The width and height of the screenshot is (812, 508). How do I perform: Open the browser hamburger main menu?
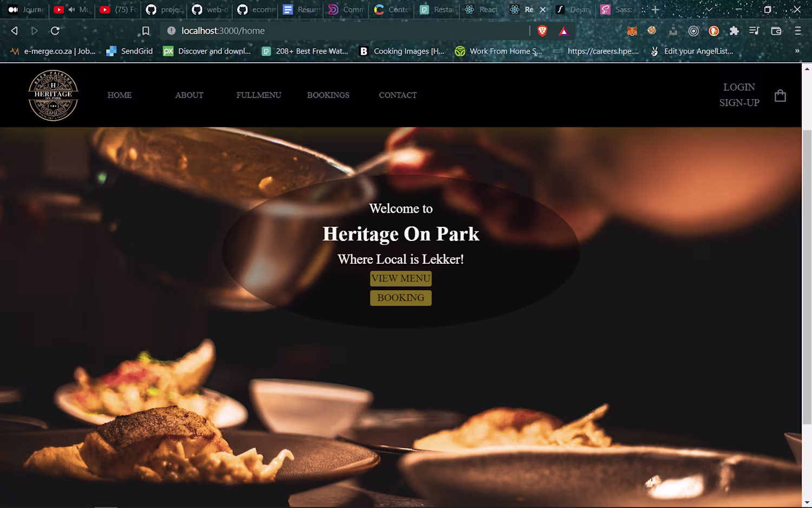coord(798,31)
